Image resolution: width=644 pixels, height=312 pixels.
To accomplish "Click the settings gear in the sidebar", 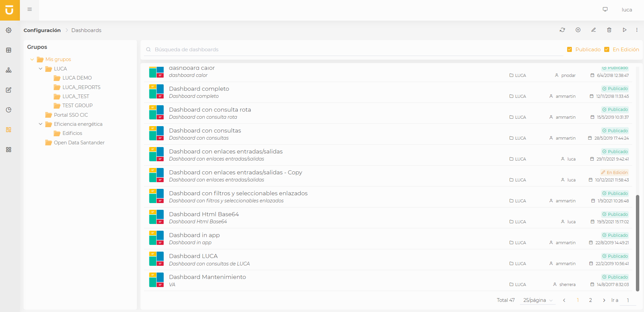I will click(9, 30).
